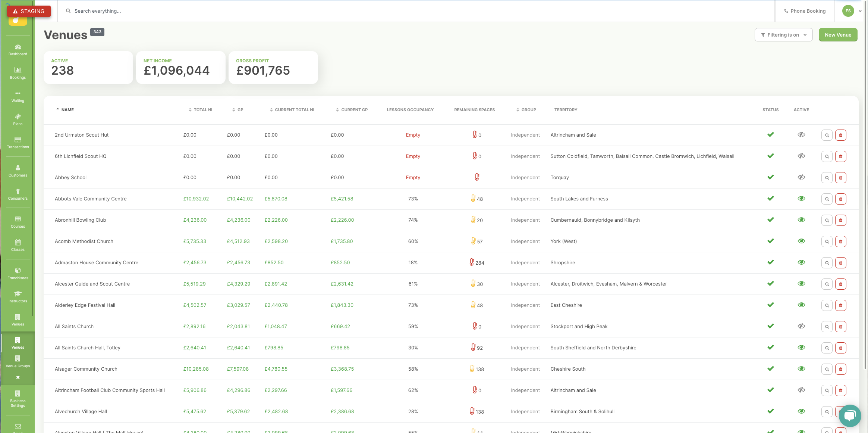The image size is (868, 433).
Task: Click the Gross Profit summary card
Action: [273, 68]
